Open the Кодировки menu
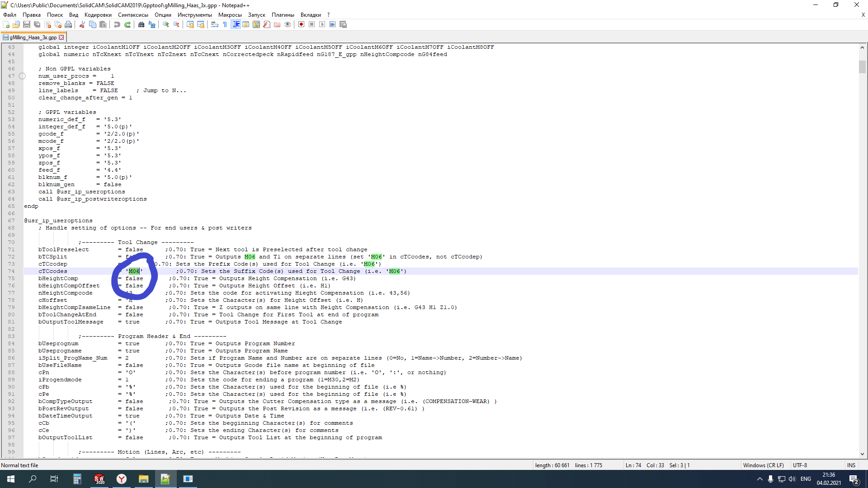 (x=98, y=15)
